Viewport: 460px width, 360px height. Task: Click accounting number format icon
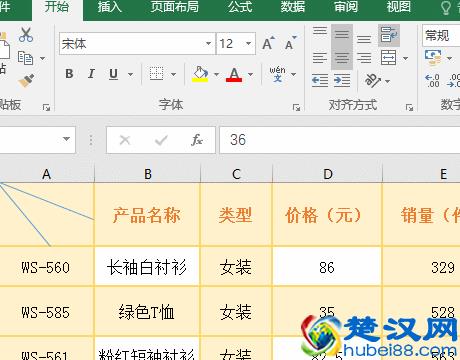coord(433,58)
